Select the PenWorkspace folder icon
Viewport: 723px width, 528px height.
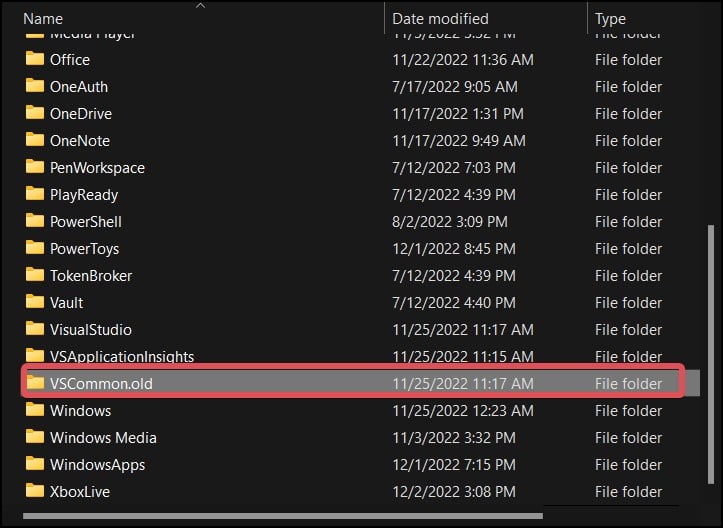pos(35,167)
